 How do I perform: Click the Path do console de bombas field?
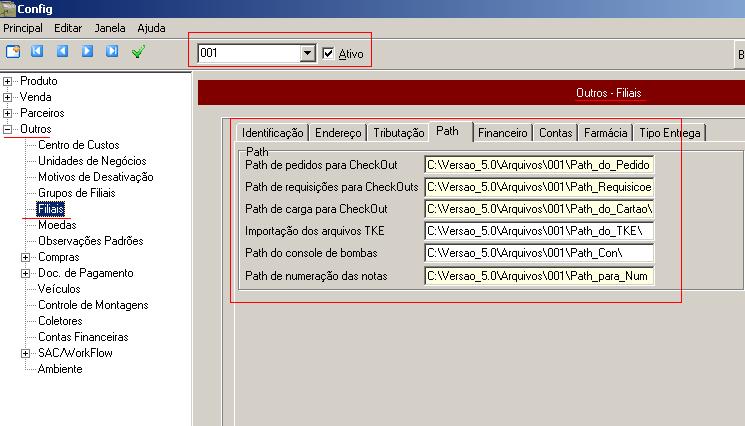click(539, 253)
